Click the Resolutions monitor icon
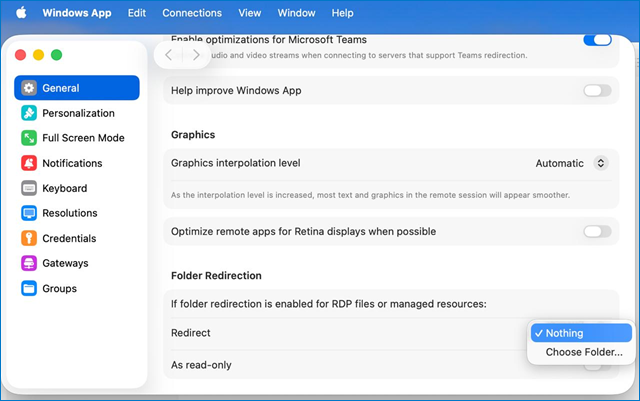Viewport: 640px width, 401px height. point(29,213)
